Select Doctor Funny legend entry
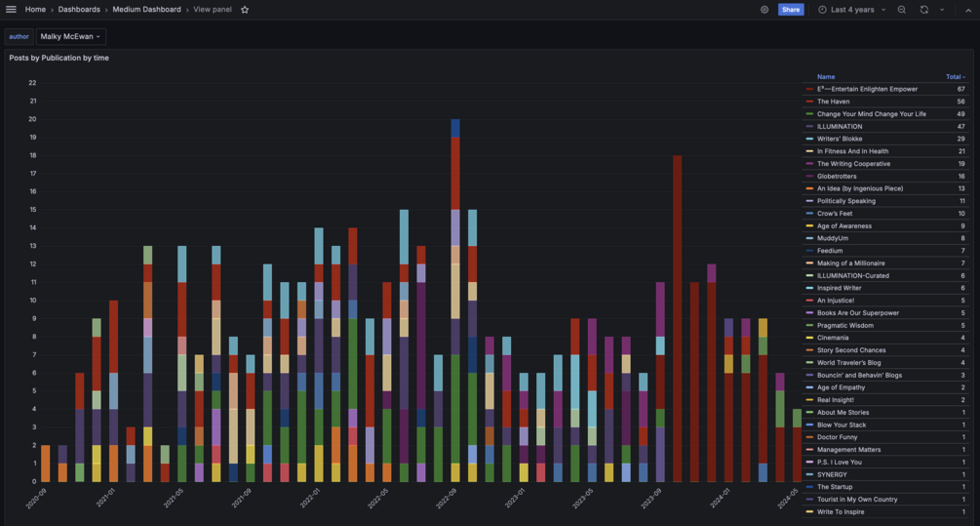Image resolution: width=980 pixels, height=526 pixels. coord(837,437)
